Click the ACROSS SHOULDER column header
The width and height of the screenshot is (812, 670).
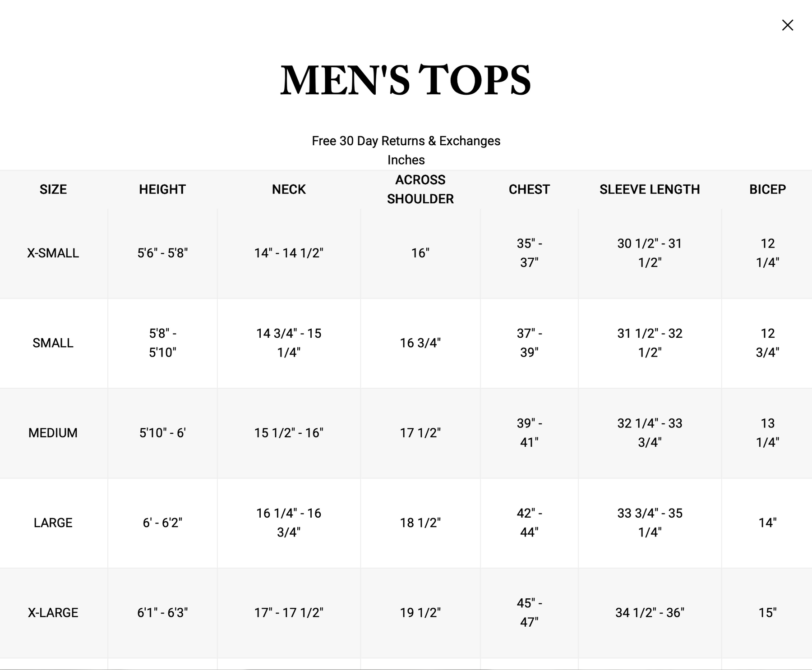click(420, 189)
